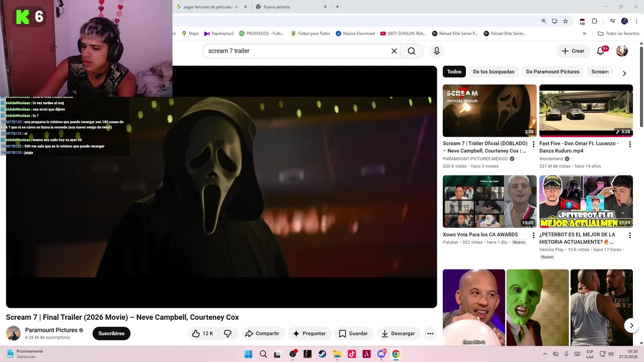Select the Todos filter chip
This screenshot has height=362, width=644.
[454, 71]
